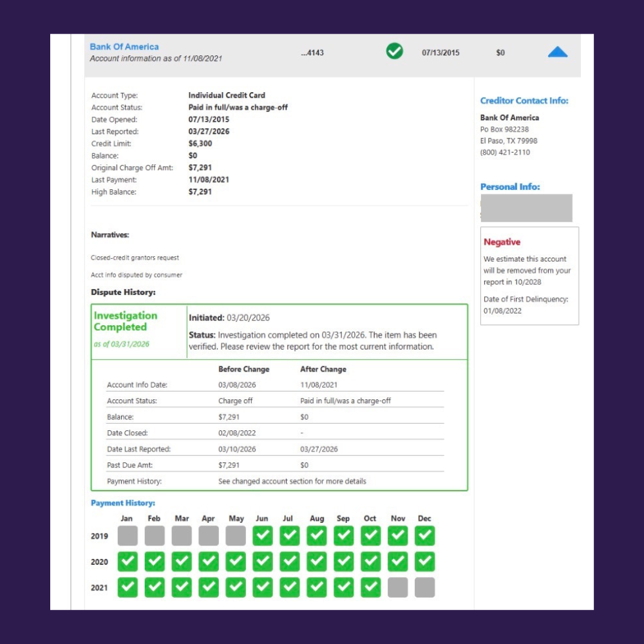Click the February 2021 payment checkmark

[x=155, y=587]
